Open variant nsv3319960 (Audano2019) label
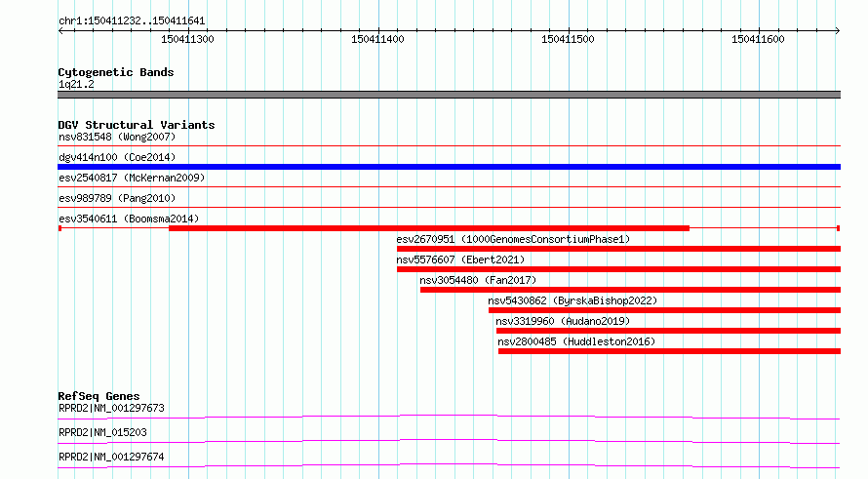 [563, 321]
